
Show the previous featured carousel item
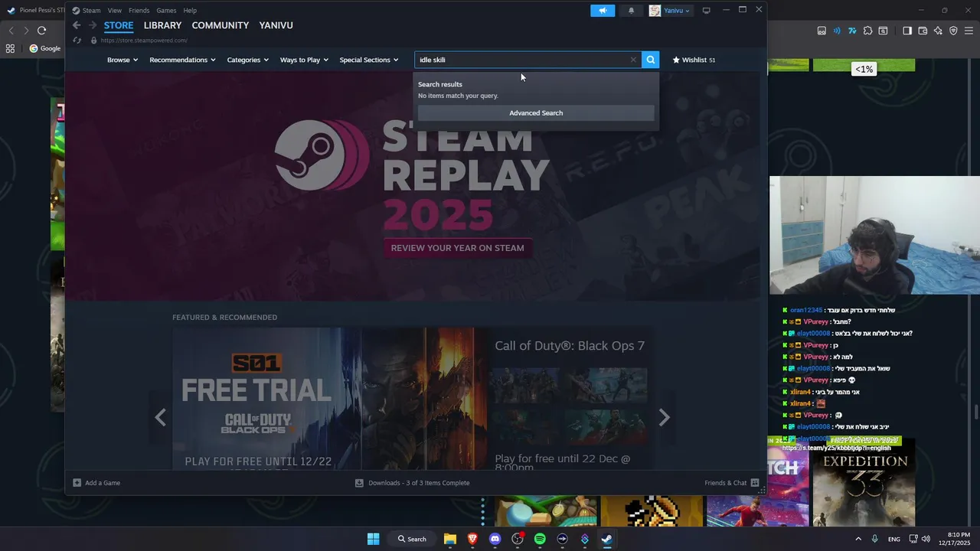click(160, 417)
